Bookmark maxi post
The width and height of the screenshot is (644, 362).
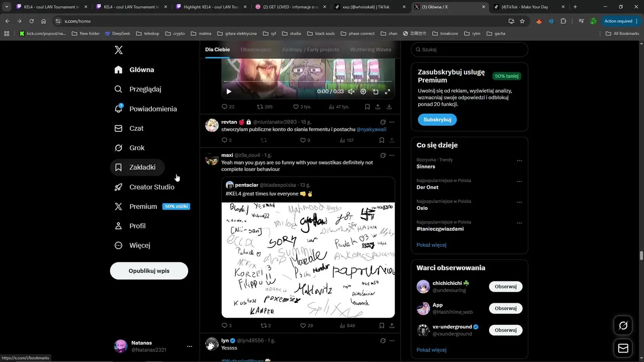click(381, 325)
